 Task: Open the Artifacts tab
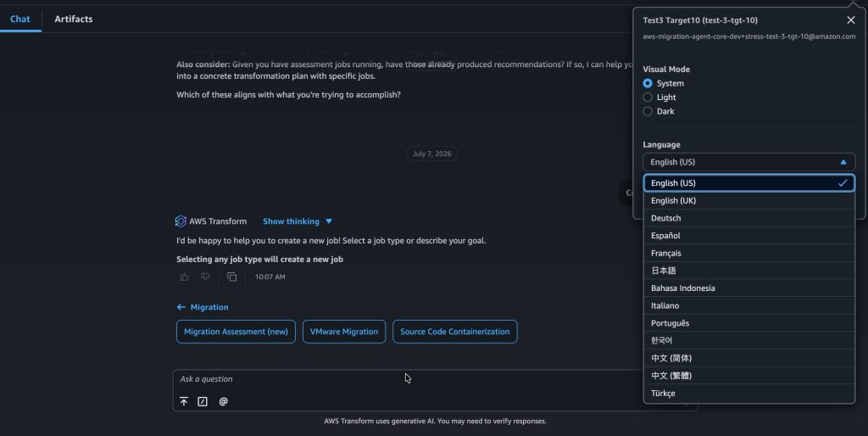coord(74,19)
